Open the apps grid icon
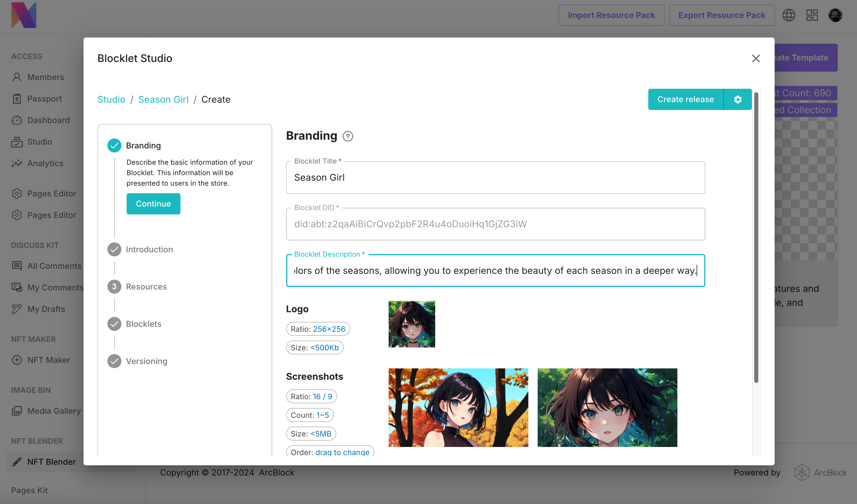857x504 pixels. pyautogui.click(x=812, y=15)
